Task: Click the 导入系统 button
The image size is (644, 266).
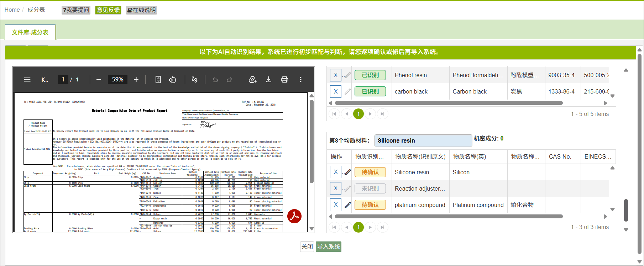Action: [x=329, y=246]
